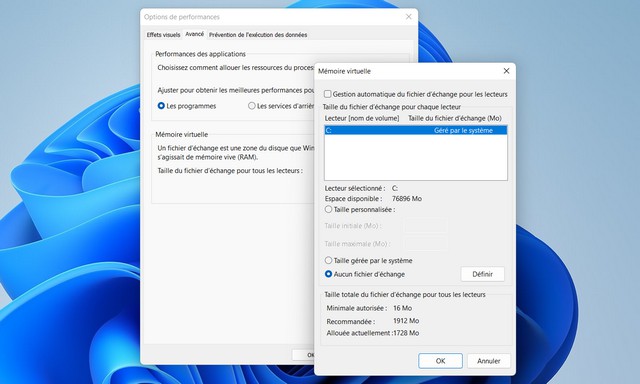Image resolution: width=640 pixels, height=384 pixels.
Task: Click the 'Lecteur [nom de volume]' column header
Action: tap(362, 118)
